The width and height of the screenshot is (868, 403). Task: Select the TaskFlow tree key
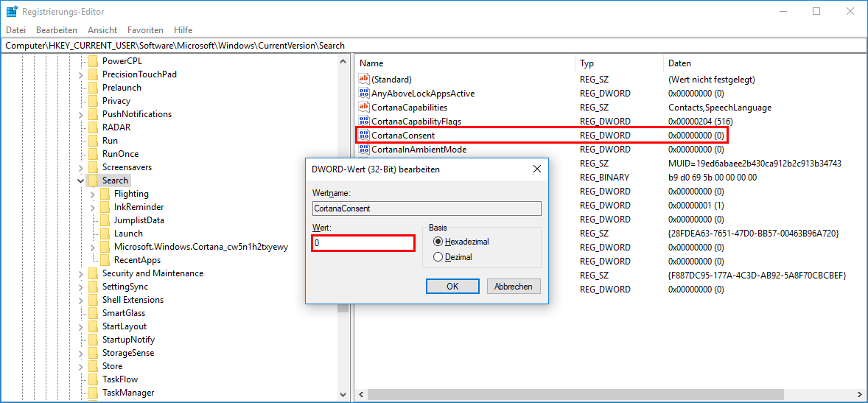click(x=120, y=379)
